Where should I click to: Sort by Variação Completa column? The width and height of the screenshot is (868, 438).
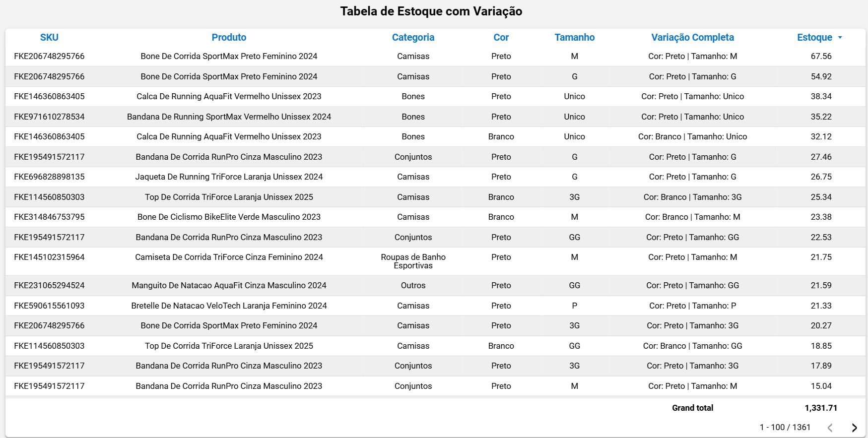693,37
